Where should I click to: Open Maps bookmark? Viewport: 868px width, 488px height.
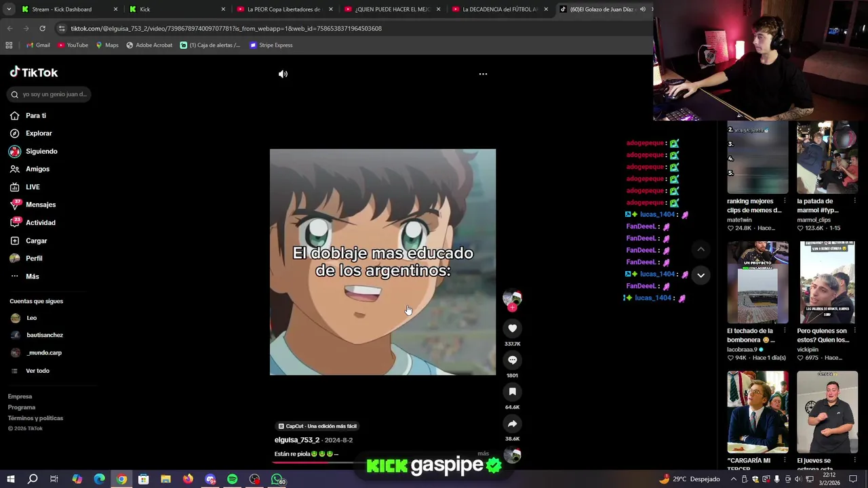(x=107, y=45)
